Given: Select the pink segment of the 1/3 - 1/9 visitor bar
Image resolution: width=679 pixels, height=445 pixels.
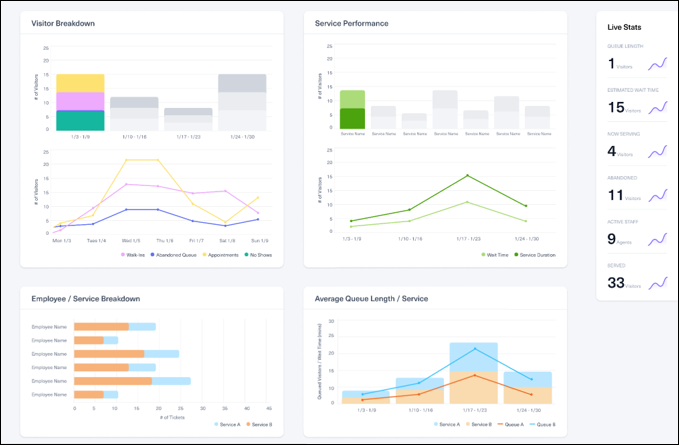Looking at the screenshot, I should coord(80,101).
